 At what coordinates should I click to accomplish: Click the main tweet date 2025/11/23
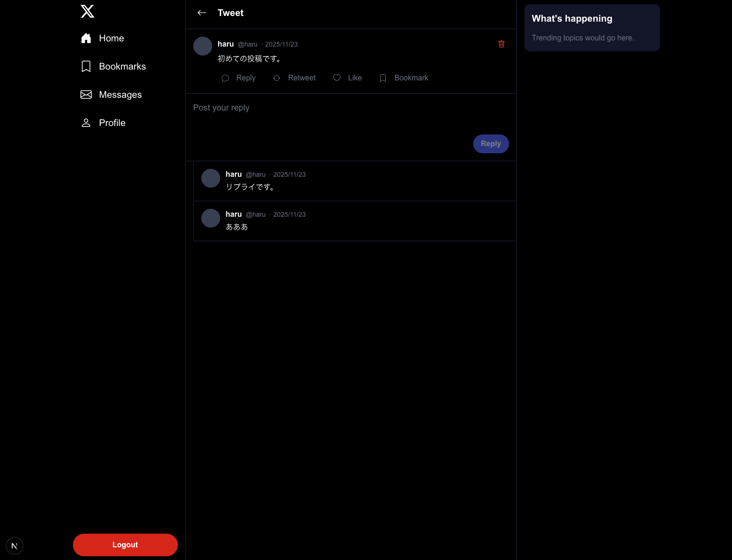(281, 44)
